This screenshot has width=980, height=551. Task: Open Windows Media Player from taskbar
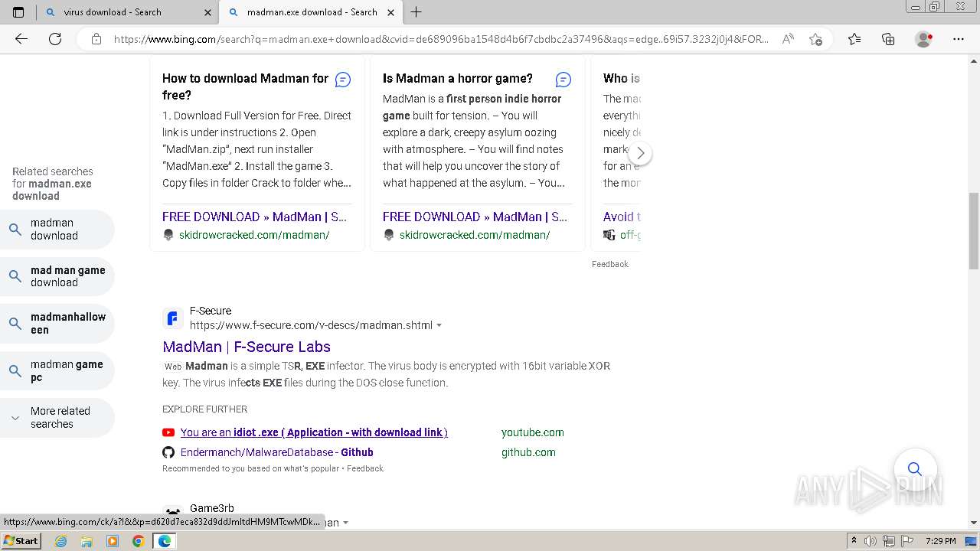pos(113,541)
